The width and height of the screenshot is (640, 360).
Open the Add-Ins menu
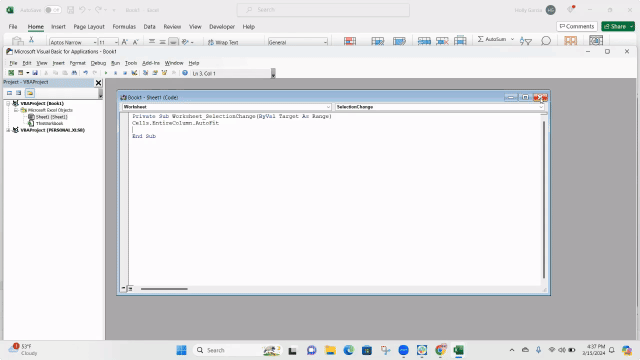[x=151, y=63]
